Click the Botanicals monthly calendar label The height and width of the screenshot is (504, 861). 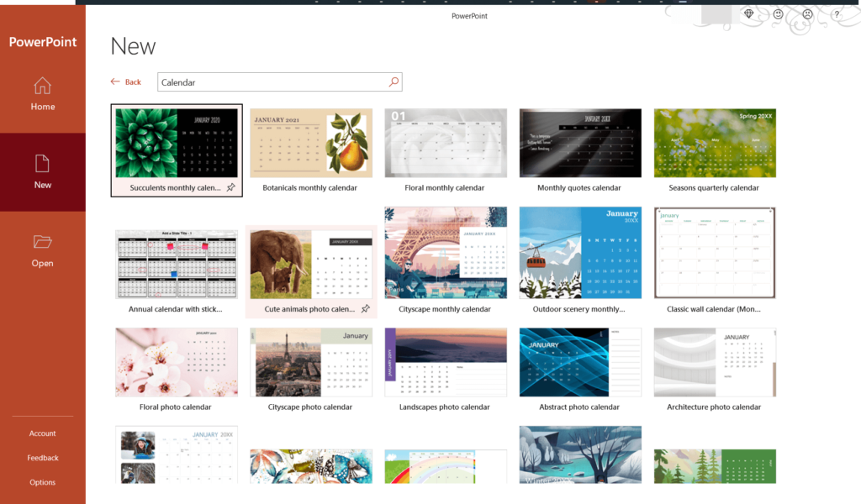[x=309, y=187]
